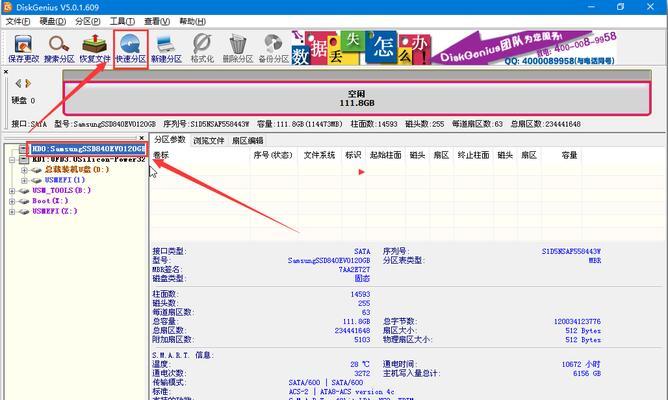Viewport: 668px width, 400px height.
Task: Select Boot(X:) volume in tree
Action: [x=50, y=201]
